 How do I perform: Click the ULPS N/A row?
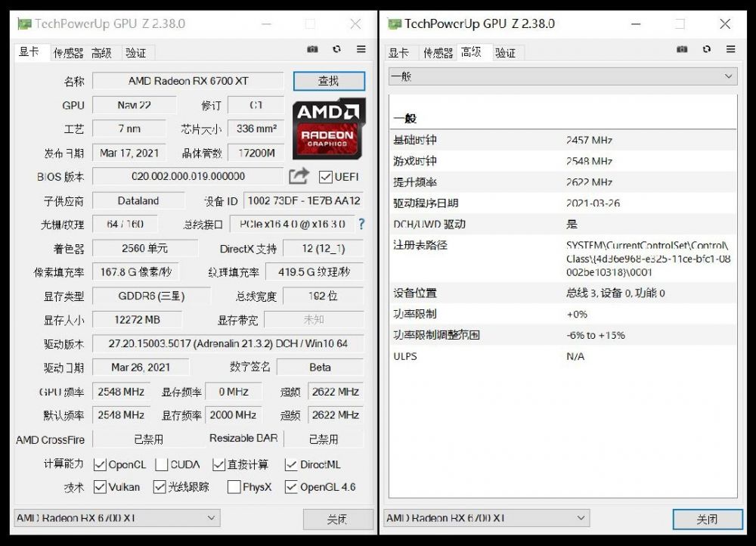click(x=562, y=356)
